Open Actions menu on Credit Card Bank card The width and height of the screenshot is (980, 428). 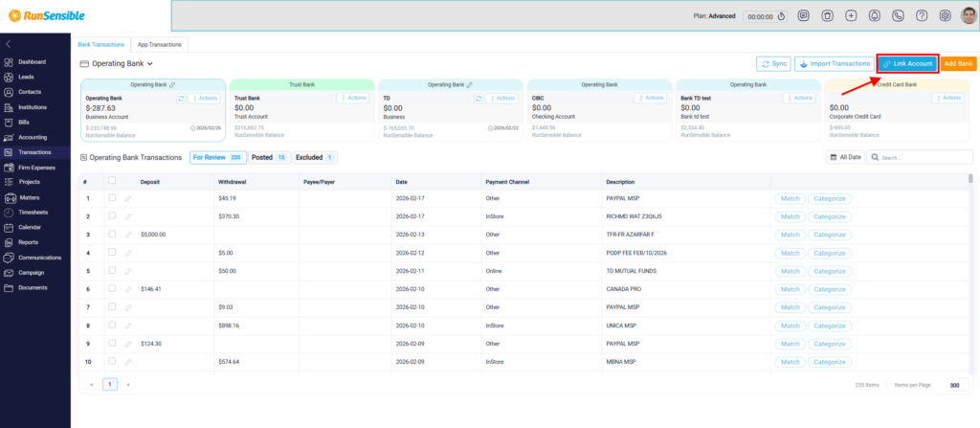(948, 99)
